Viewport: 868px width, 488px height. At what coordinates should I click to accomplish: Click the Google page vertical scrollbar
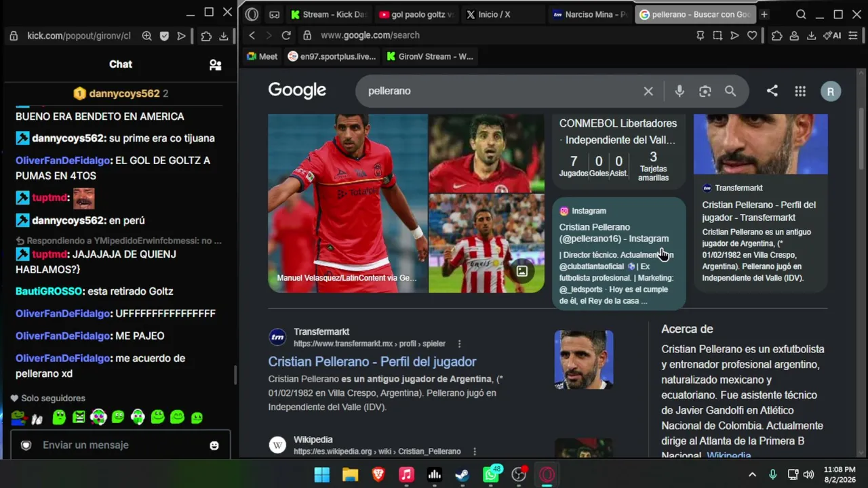pos(862,139)
